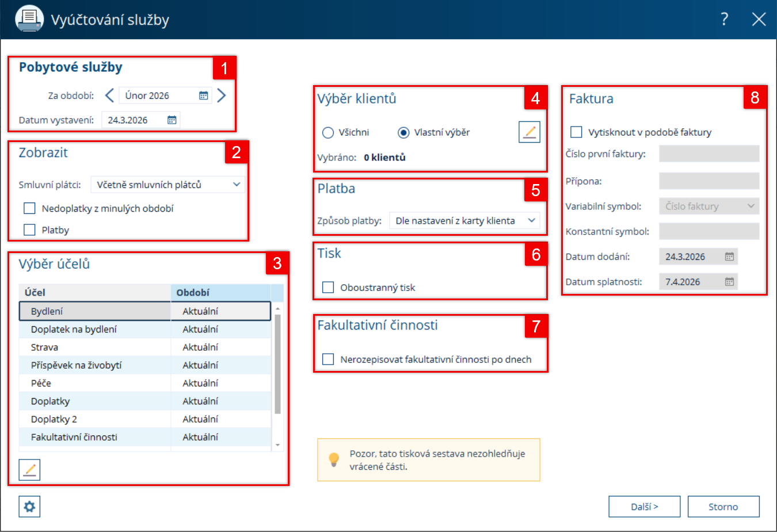Click Datum dodání field 24.3.2026

[698, 257]
